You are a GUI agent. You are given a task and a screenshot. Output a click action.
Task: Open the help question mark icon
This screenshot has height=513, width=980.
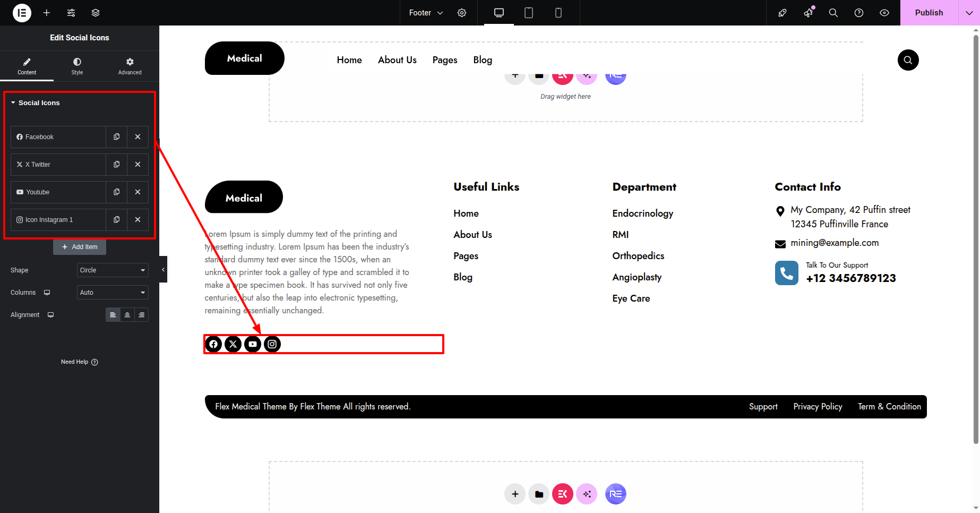point(859,13)
